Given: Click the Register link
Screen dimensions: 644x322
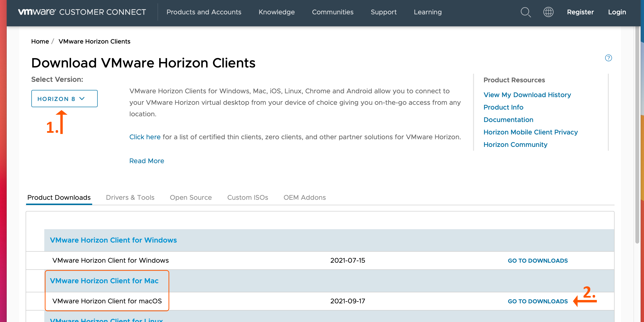Looking at the screenshot, I should (580, 12).
